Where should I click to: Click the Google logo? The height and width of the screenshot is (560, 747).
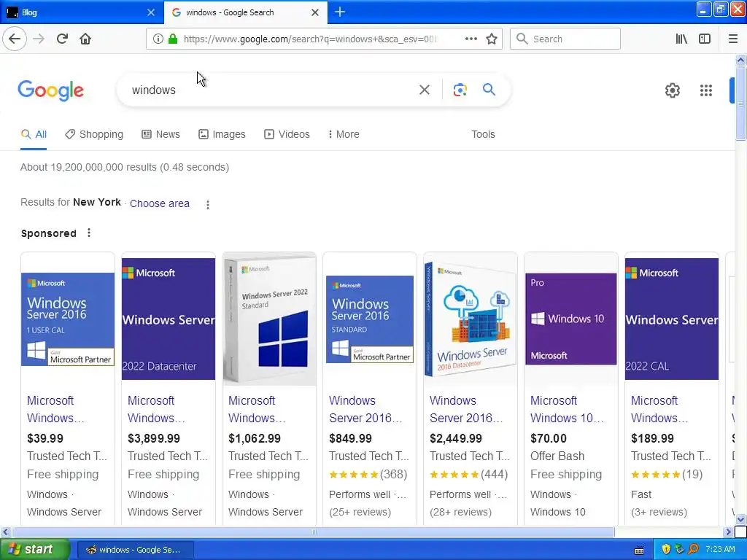pyautogui.click(x=51, y=90)
